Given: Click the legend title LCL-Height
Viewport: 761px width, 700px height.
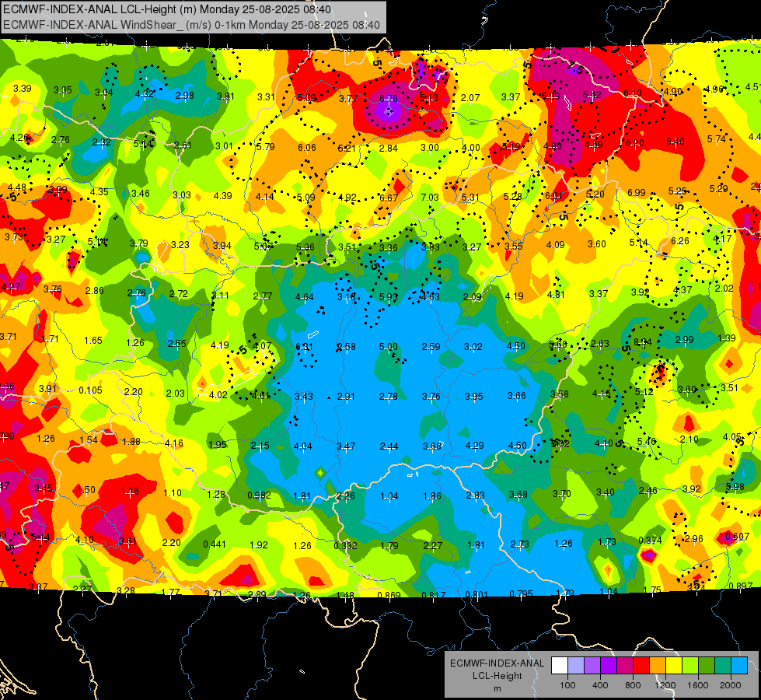Looking at the screenshot, I should pyautogui.click(x=497, y=676).
